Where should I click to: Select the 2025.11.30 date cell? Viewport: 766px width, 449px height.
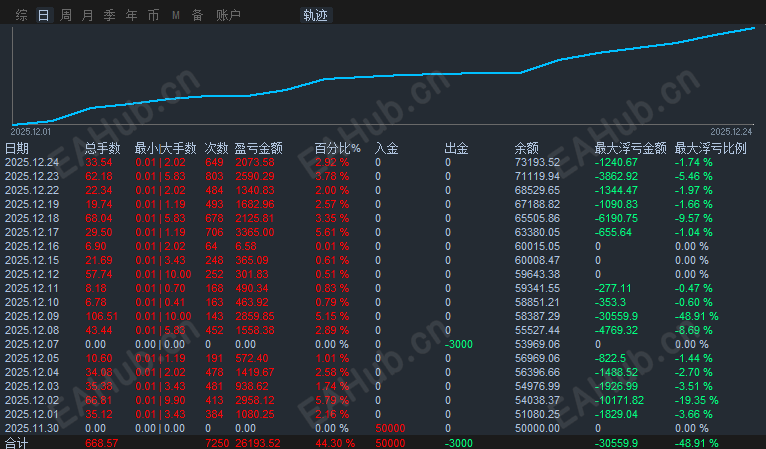32,428
